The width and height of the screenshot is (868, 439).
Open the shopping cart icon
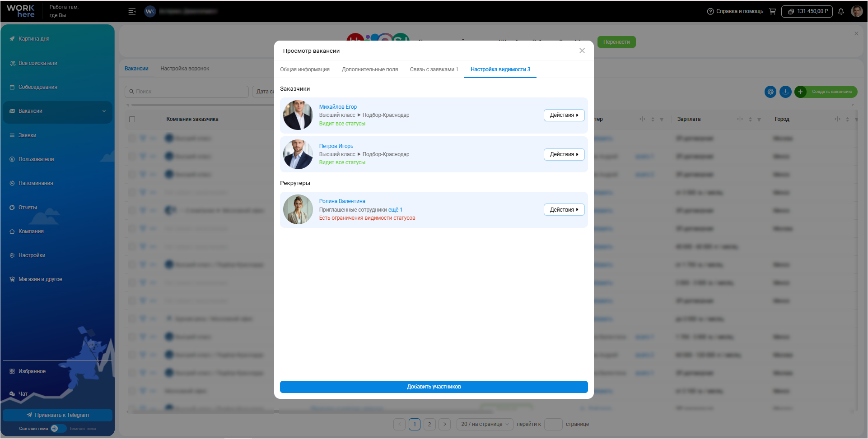pos(772,11)
